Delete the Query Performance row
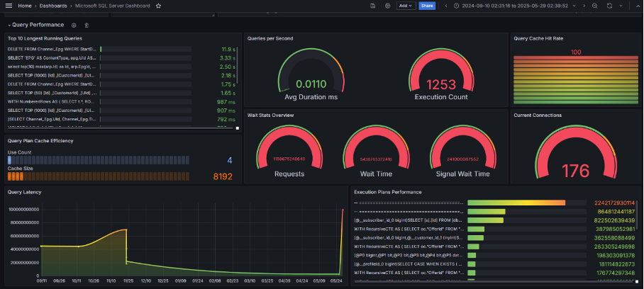This screenshot has width=644, height=289. [x=87, y=25]
